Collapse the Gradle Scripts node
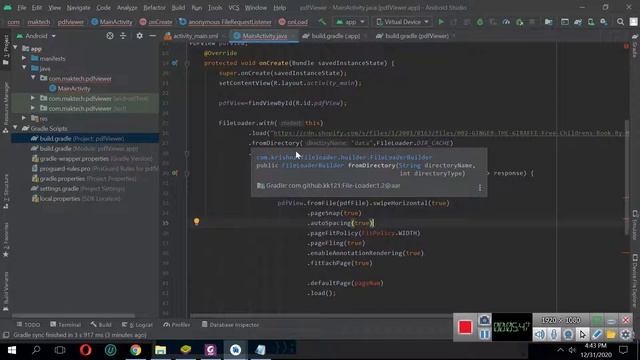This screenshot has width=640, height=360. (x=16, y=128)
